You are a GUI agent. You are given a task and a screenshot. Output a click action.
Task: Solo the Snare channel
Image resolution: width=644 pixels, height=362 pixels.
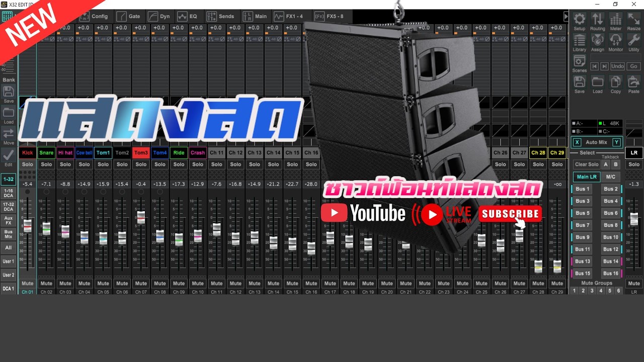(x=46, y=164)
